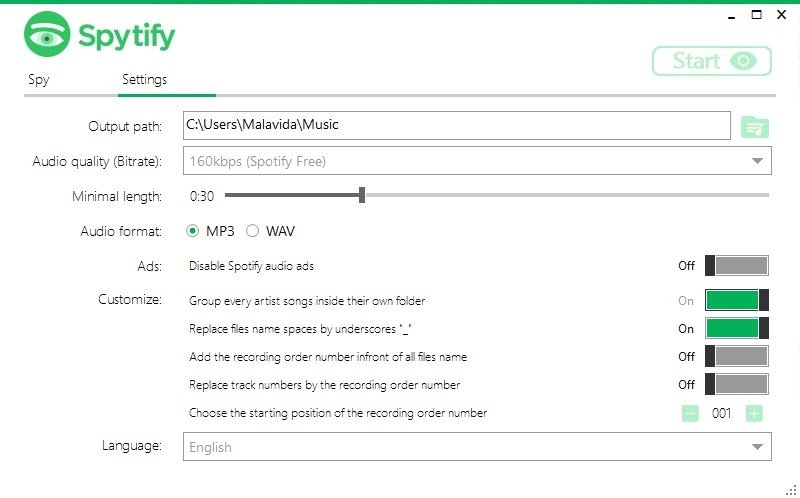Click the 'Minimal length:' label

[117, 196]
